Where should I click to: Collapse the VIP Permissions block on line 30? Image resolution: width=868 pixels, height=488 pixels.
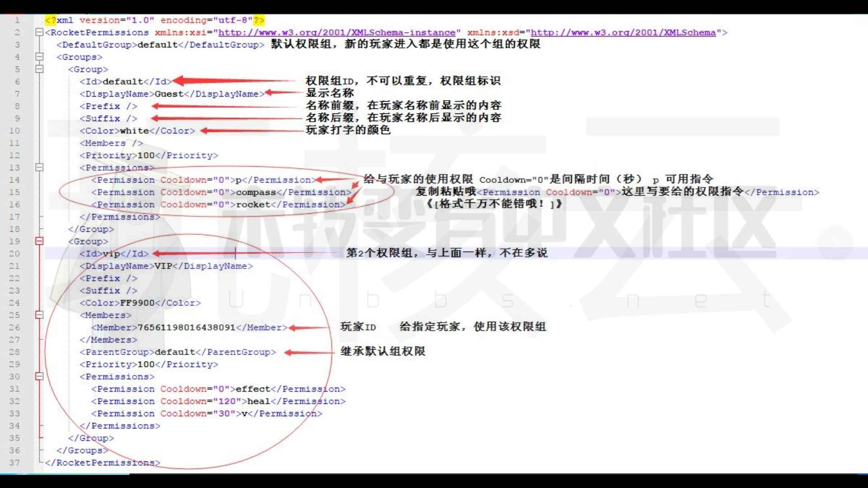tap(40, 376)
